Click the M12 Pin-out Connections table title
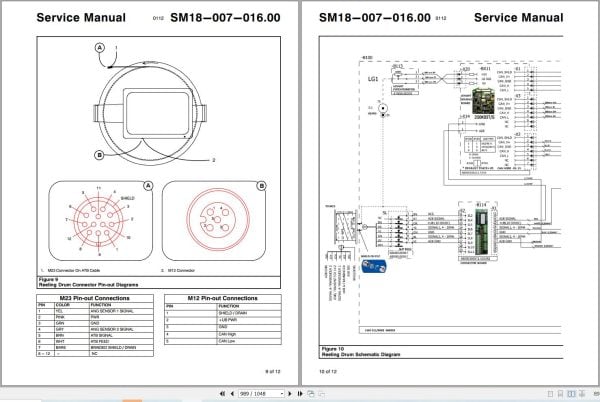 click(x=223, y=298)
